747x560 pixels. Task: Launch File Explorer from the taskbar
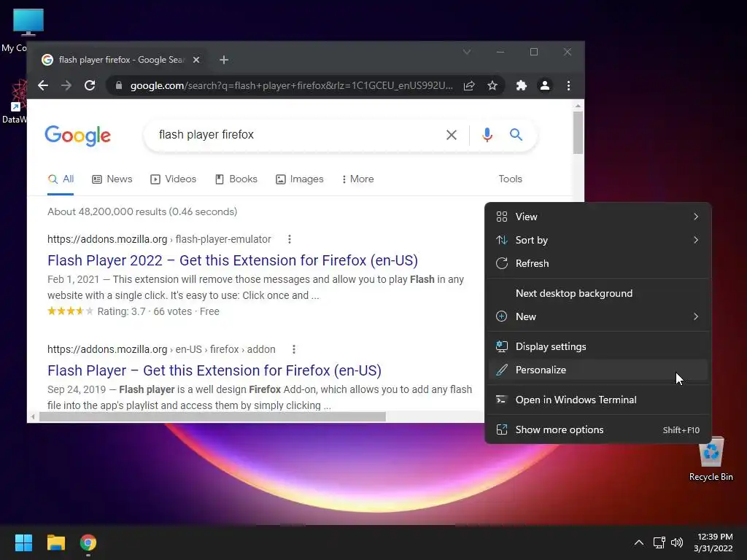pyautogui.click(x=55, y=542)
